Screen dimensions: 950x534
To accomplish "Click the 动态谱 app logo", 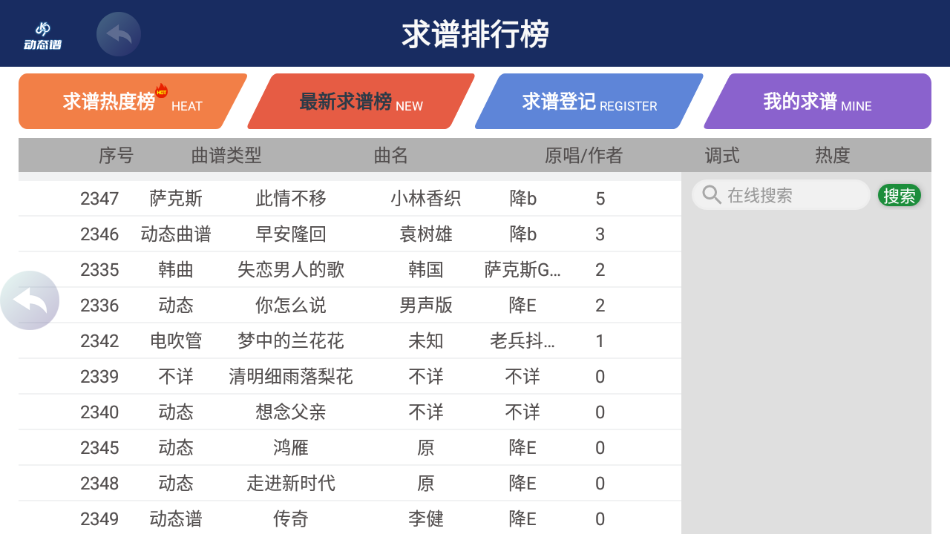I will tap(43, 35).
